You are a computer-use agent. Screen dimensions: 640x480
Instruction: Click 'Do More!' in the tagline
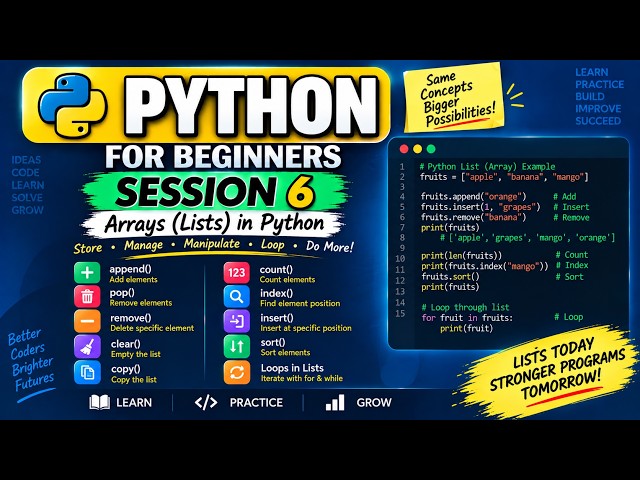click(x=330, y=247)
